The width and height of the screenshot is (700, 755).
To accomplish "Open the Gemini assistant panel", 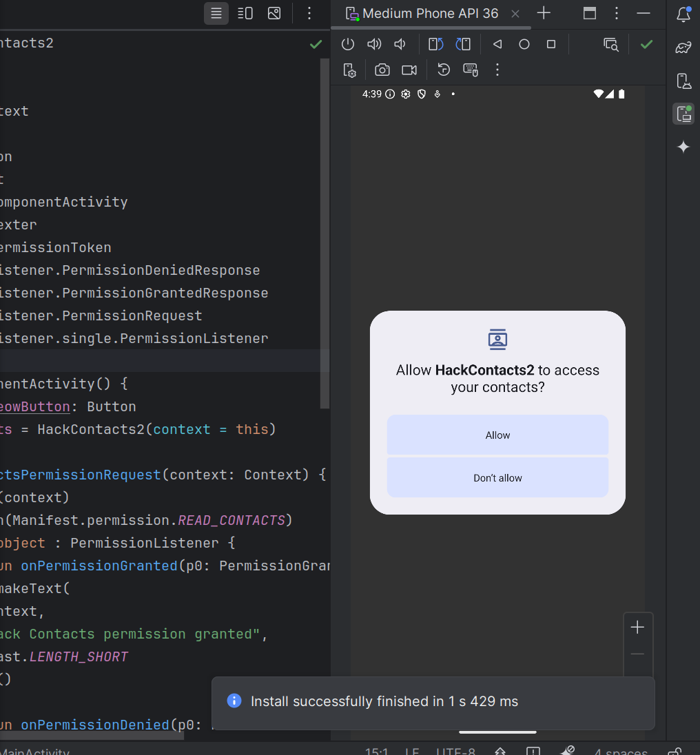I will tap(683, 147).
